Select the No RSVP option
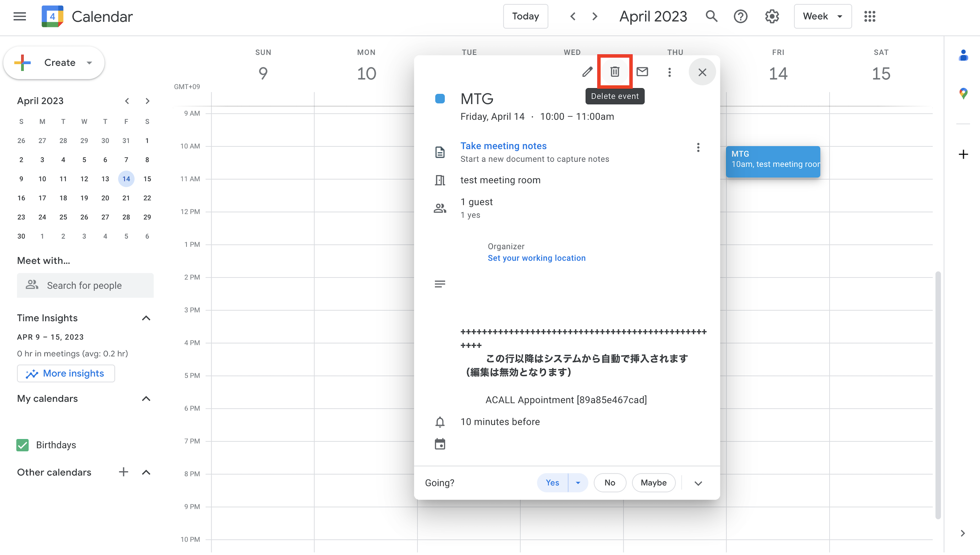Image resolution: width=980 pixels, height=555 pixels. [x=609, y=483]
